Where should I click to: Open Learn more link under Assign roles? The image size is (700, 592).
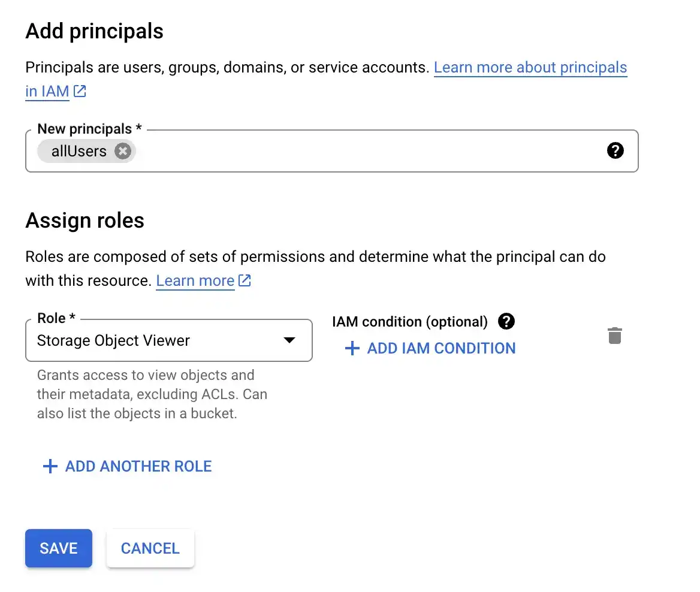click(195, 280)
